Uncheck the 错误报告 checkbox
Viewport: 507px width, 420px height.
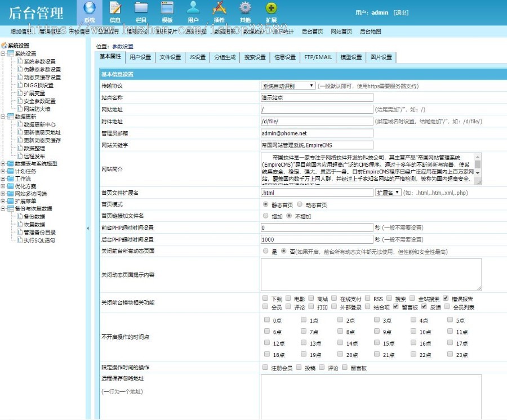[446, 298]
